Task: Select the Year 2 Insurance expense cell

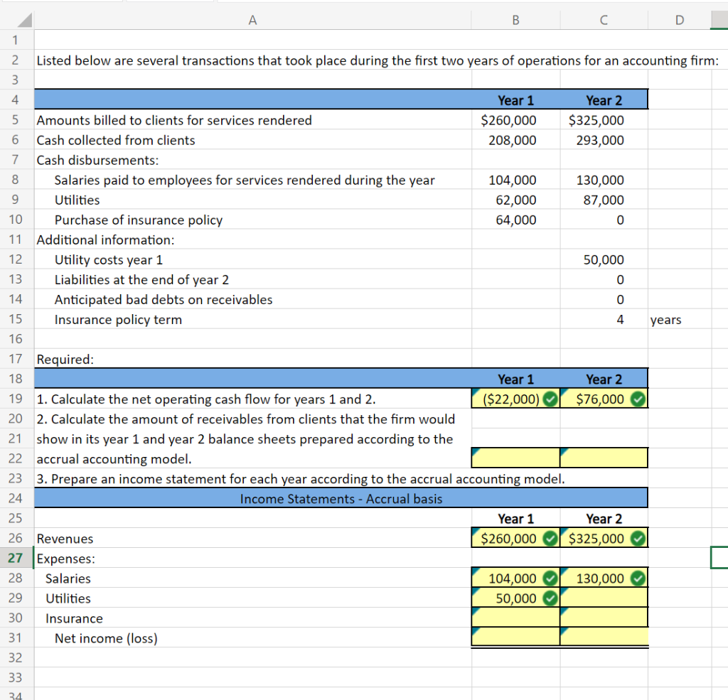Action: click(604, 618)
